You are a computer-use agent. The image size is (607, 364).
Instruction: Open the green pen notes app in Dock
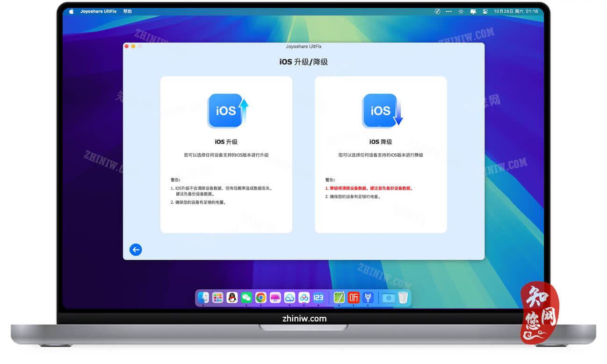339,298
